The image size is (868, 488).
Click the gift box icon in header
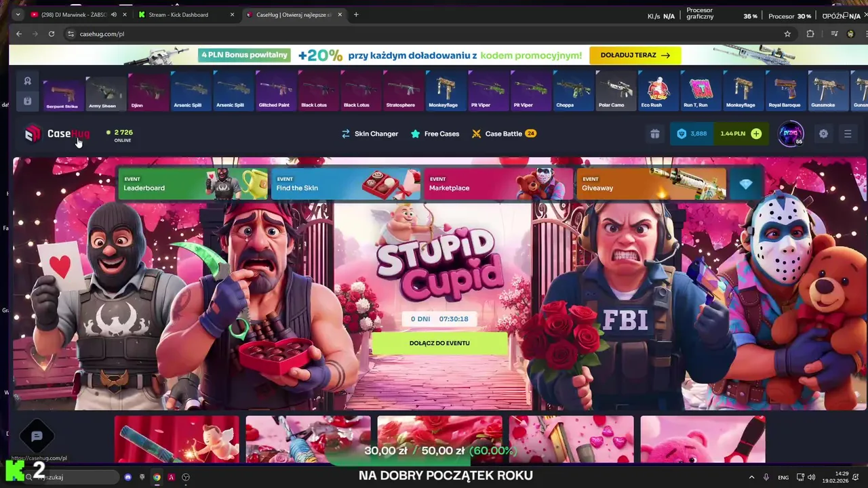654,134
